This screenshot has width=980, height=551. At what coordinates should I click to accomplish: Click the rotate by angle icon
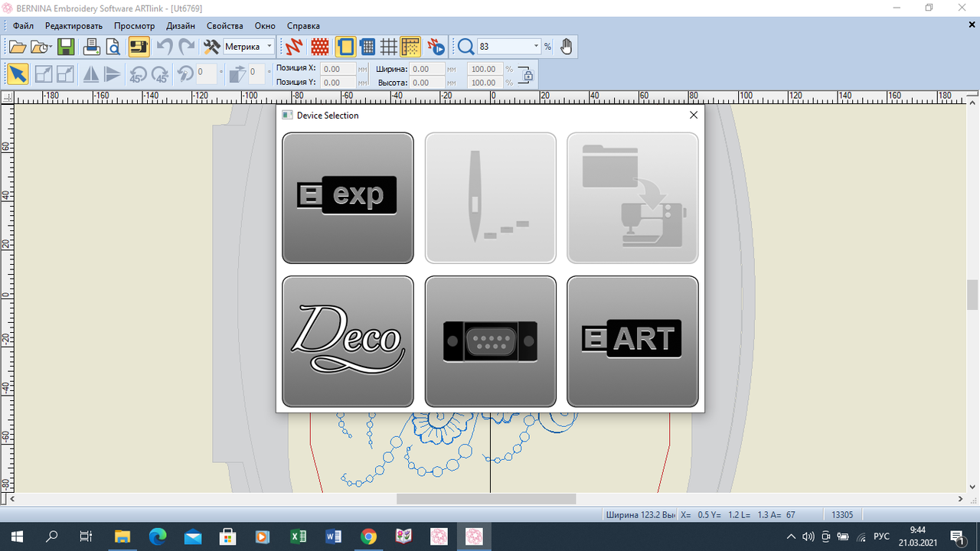[185, 74]
